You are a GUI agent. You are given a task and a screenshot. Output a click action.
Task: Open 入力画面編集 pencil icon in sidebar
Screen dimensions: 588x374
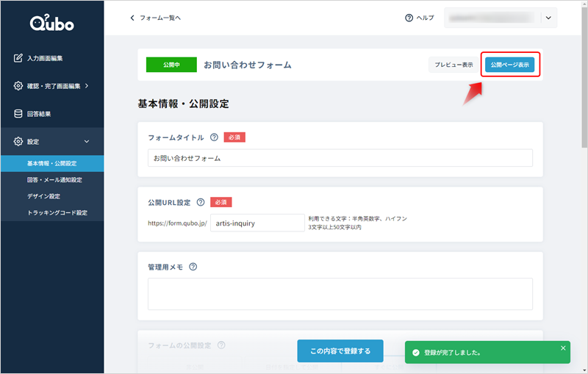(18, 58)
